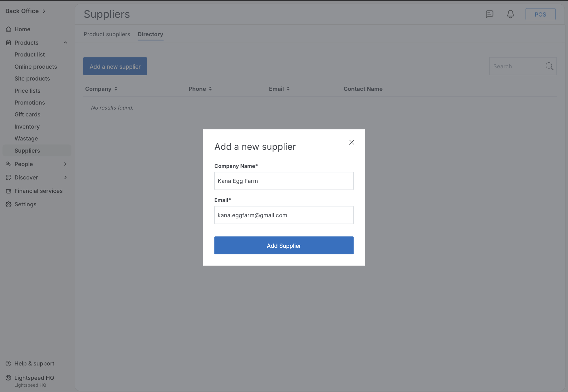
Task: Switch to the Product suppliers tab
Action: click(107, 34)
